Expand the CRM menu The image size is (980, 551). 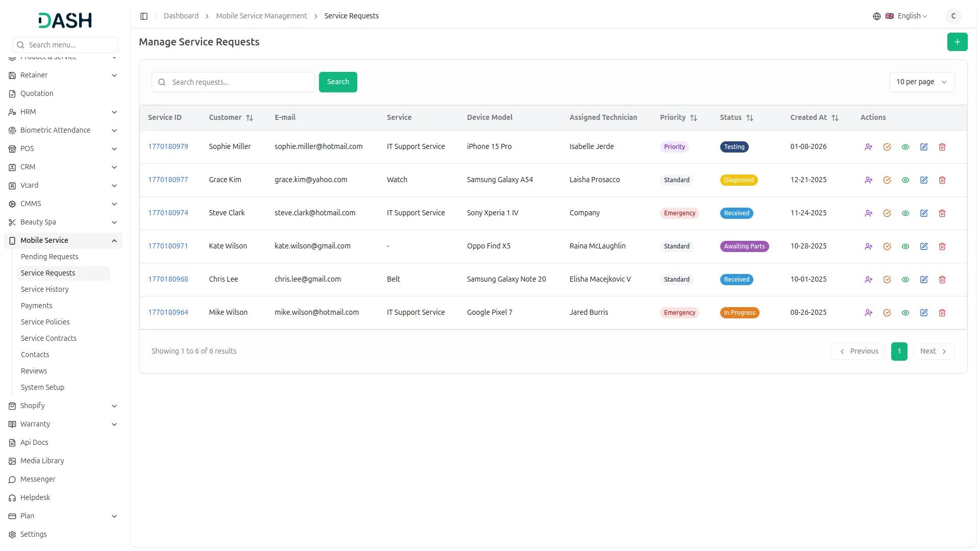(x=63, y=167)
